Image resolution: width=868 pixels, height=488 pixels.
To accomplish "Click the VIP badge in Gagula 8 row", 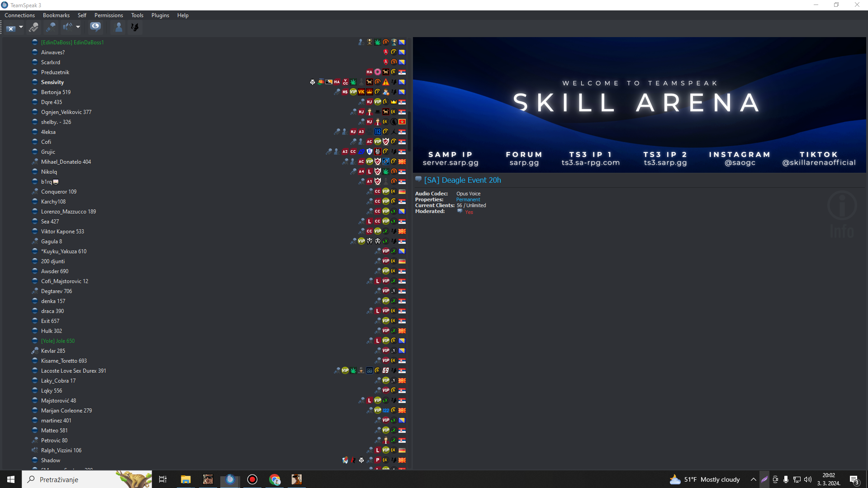I will coord(361,242).
